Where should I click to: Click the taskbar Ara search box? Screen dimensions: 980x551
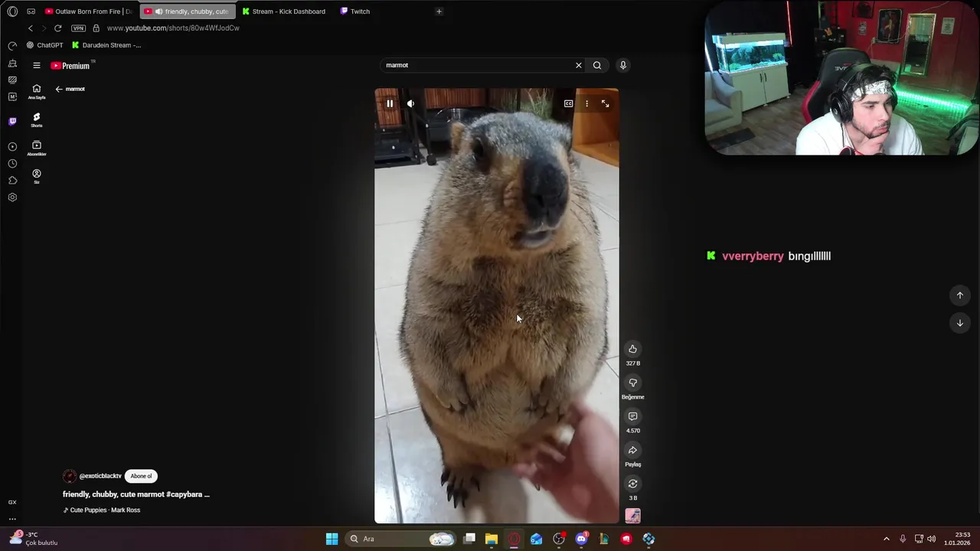click(x=400, y=539)
